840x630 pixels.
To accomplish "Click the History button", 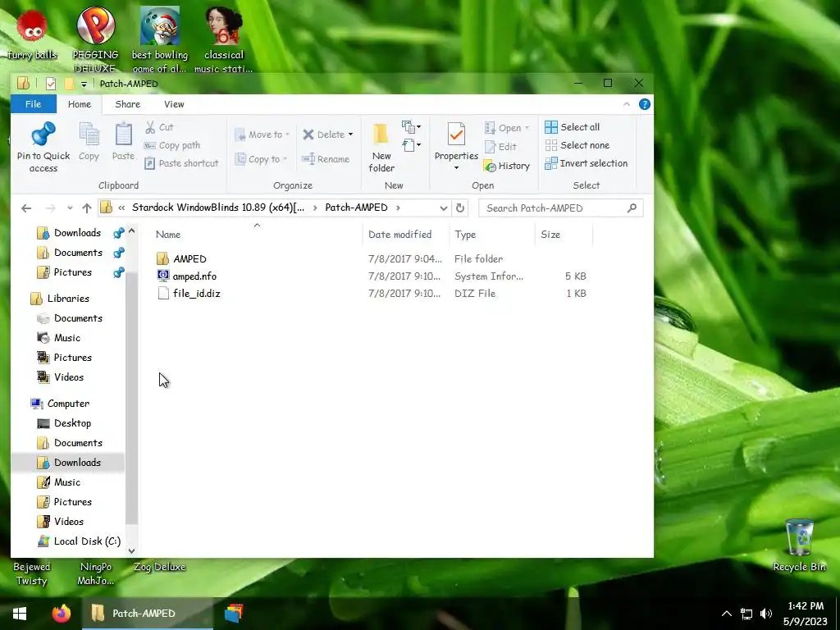I will click(507, 166).
